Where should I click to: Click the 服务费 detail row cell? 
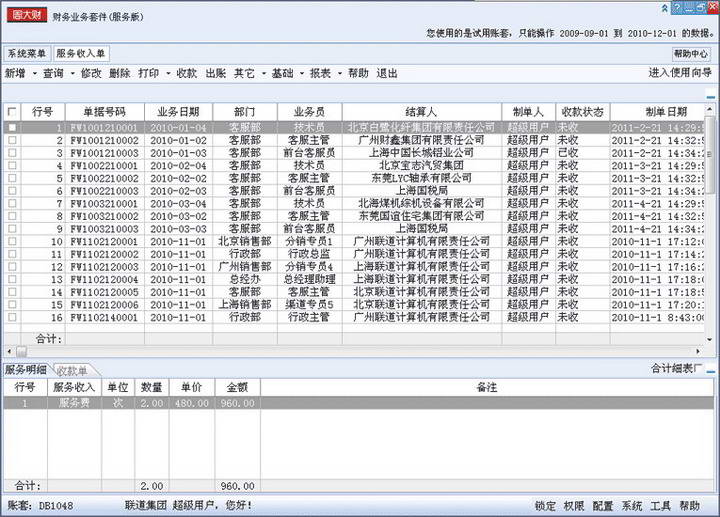(74, 403)
